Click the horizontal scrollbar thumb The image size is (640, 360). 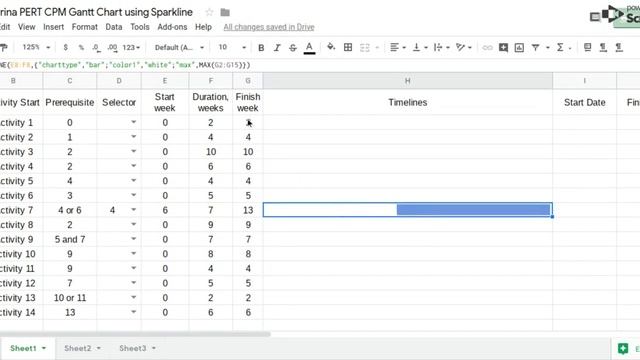point(135,334)
